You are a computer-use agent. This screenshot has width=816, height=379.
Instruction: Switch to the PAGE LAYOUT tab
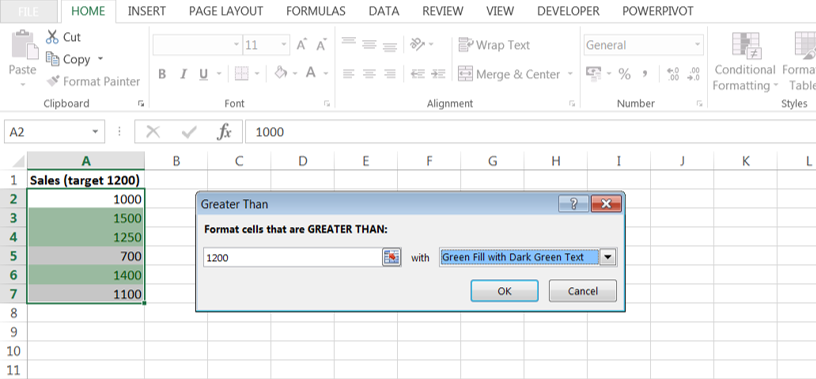click(226, 11)
